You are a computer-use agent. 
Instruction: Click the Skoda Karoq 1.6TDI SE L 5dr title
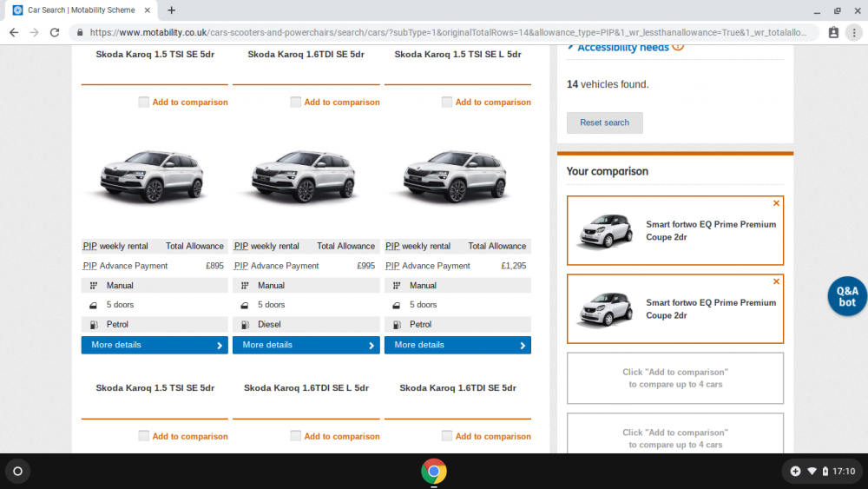tap(306, 388)
